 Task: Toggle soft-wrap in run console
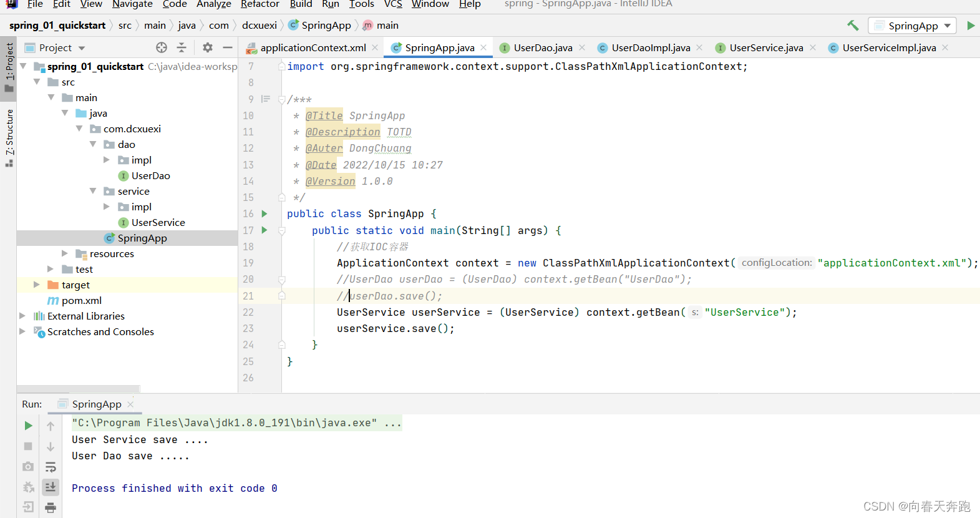coord(51,467)
